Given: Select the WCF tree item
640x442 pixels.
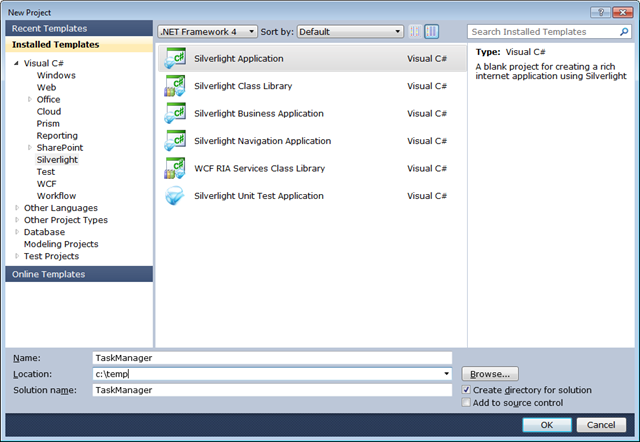Looking at the screenshot, I should [47, 184].
